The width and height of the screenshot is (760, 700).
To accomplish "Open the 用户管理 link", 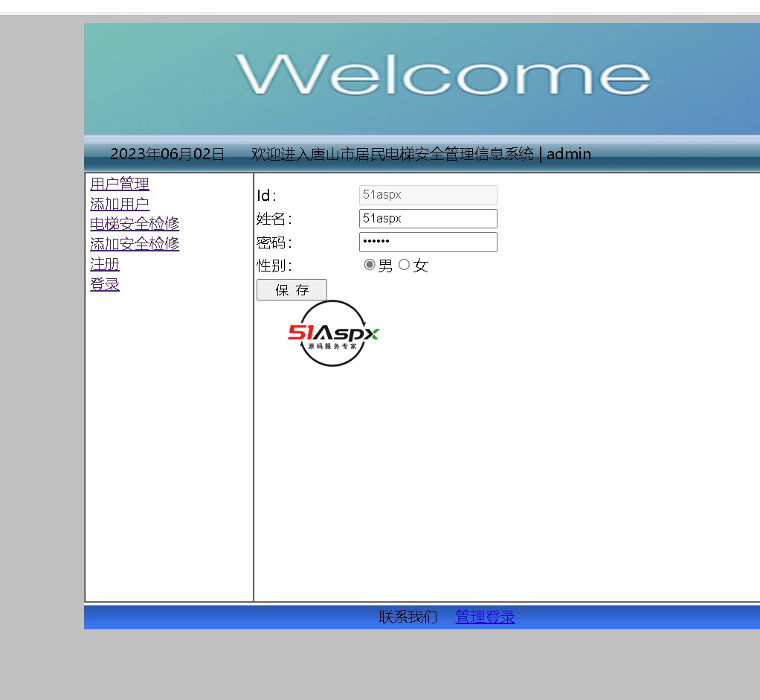I will click(x=119, y=184).
